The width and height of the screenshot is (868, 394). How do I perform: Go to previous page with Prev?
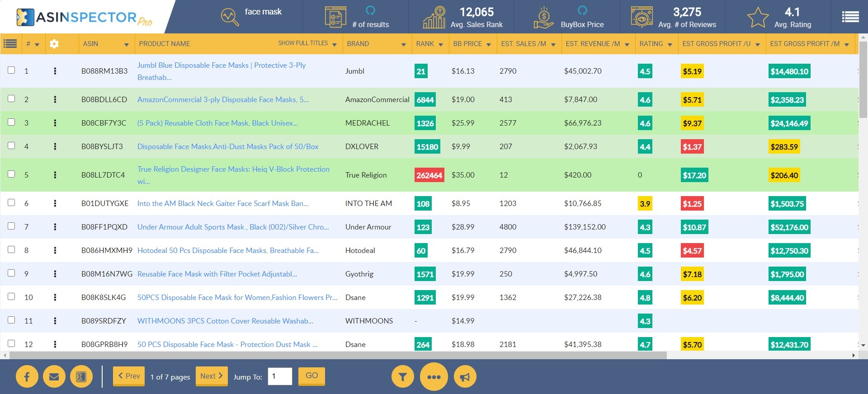point(129,376)
